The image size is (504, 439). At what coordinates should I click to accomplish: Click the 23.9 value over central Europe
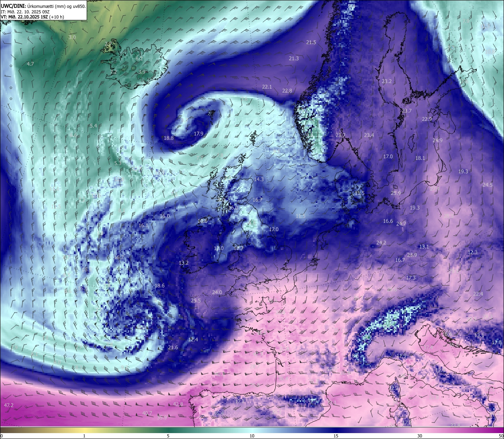tap(412, 255)
